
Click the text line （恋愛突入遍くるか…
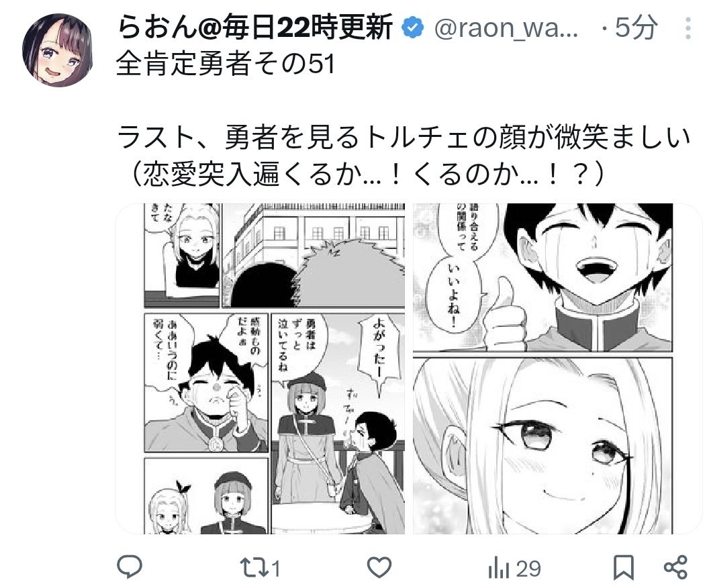tap(364, 174)
